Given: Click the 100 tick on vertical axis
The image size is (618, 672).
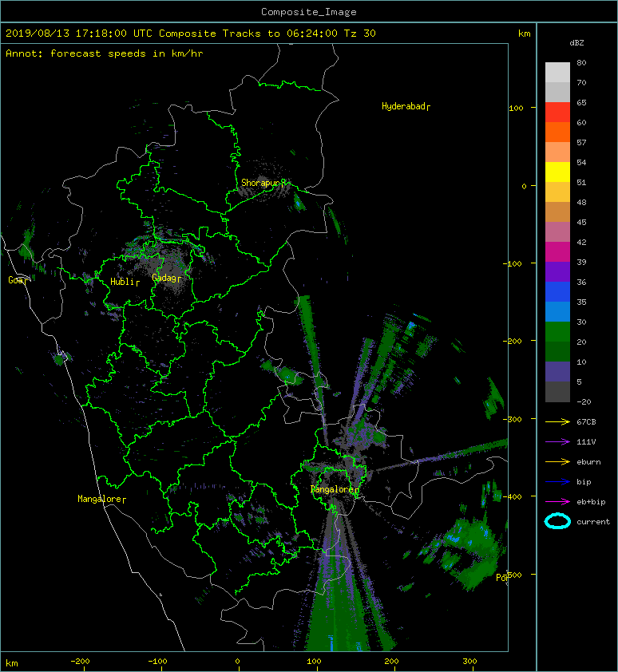Looking at the screenshot, I should tap(516, 108).
